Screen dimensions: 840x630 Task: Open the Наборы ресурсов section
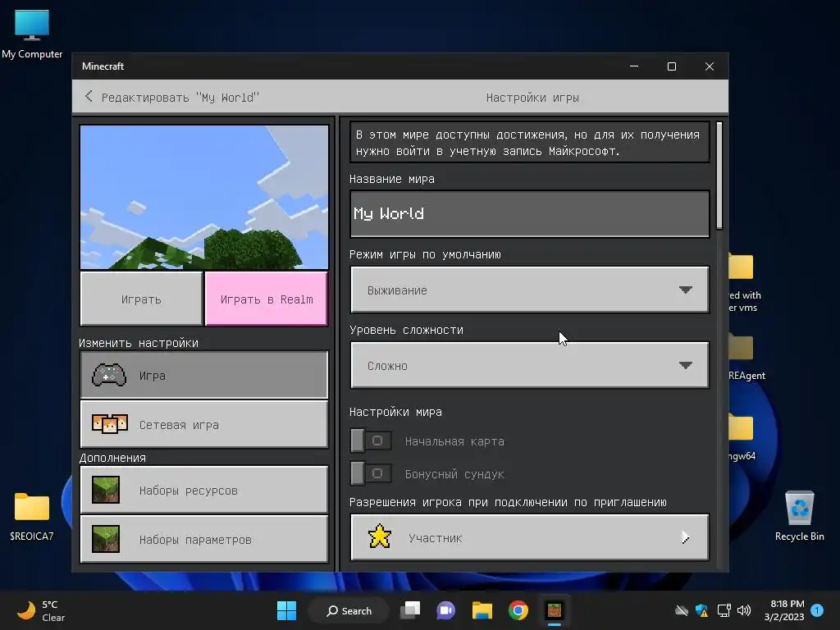(203, 490)
